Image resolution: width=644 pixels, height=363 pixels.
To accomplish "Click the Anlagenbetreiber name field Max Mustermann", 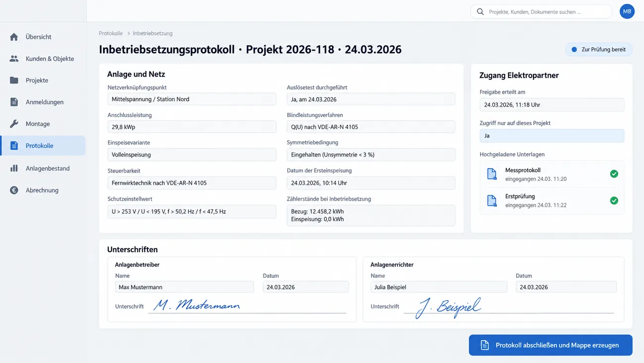I will click(184, 287).
